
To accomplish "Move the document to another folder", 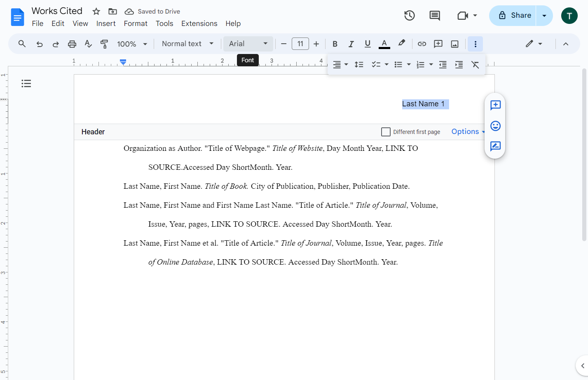I will point(112,12).
